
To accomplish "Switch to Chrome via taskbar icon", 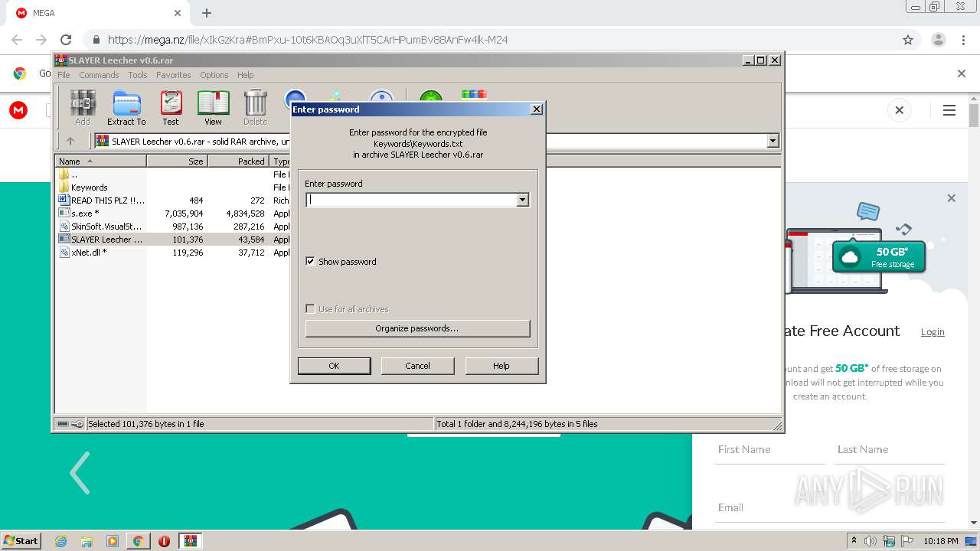I will [138, 541].
